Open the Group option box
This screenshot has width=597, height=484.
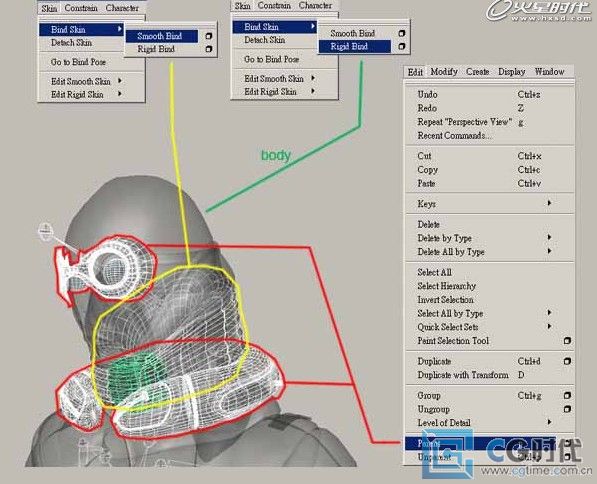[567, 395]
